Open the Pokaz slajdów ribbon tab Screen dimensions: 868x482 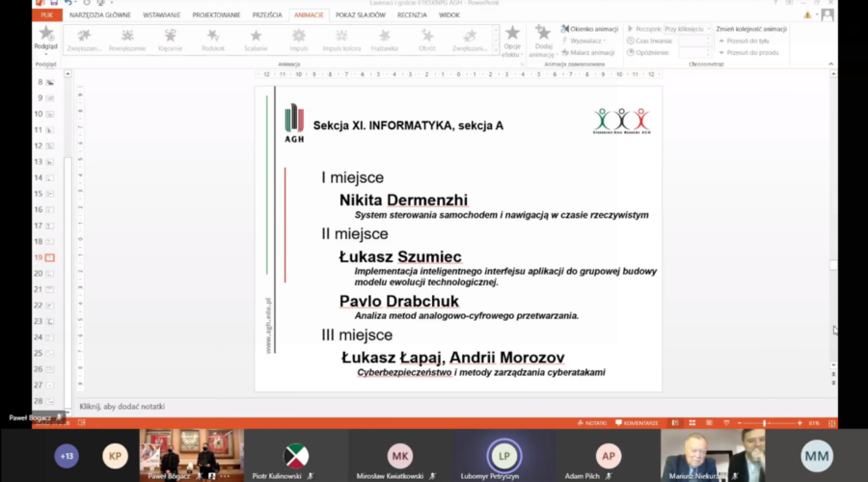[359, 15]
